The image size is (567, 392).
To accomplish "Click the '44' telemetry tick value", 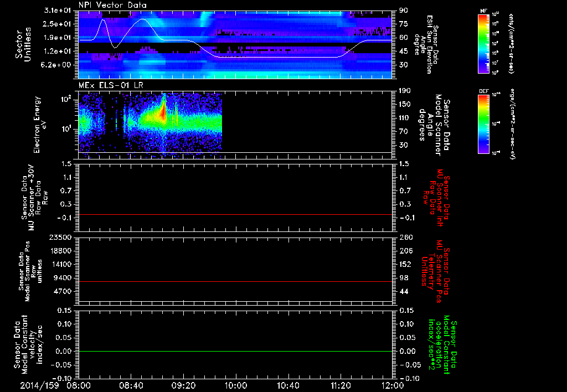I will point(403,291).
